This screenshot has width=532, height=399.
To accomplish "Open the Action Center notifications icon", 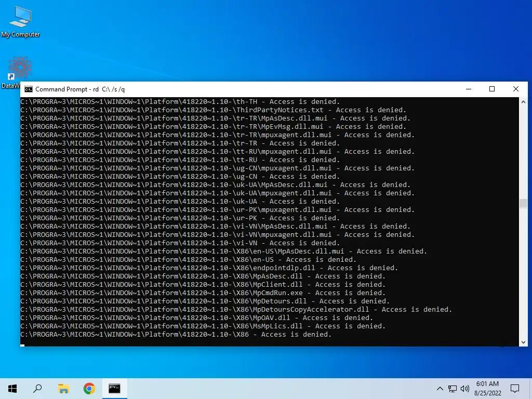I will tap(515, 389).
